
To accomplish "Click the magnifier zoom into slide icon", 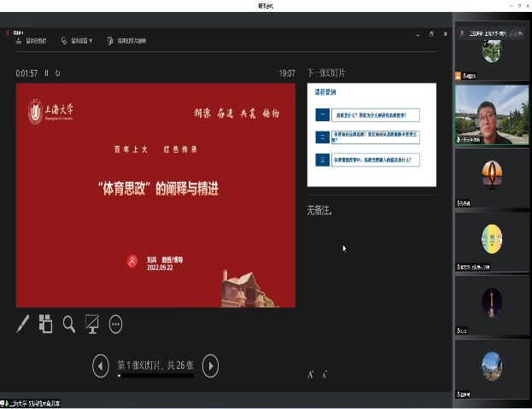I will (x=69, y=324).
